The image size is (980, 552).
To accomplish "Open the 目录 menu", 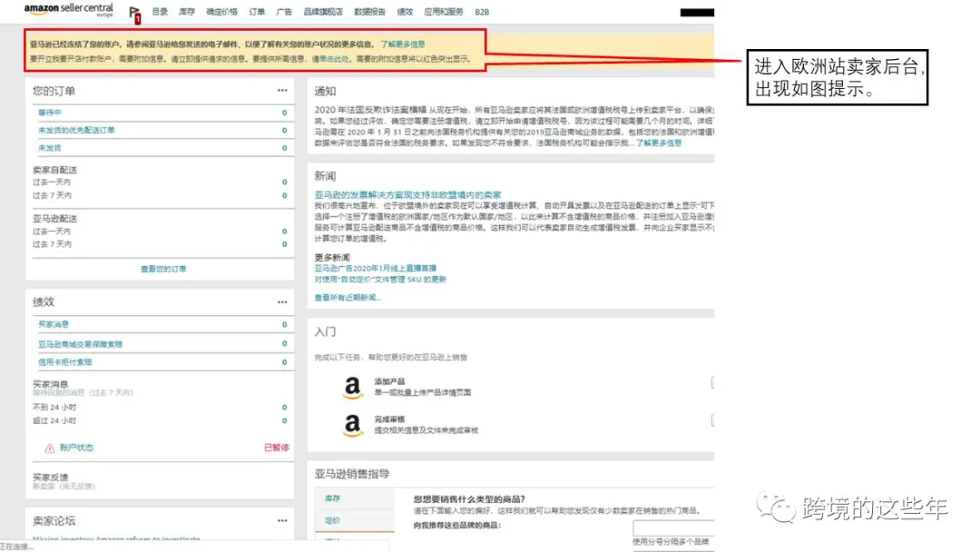I will pos(160,12).
